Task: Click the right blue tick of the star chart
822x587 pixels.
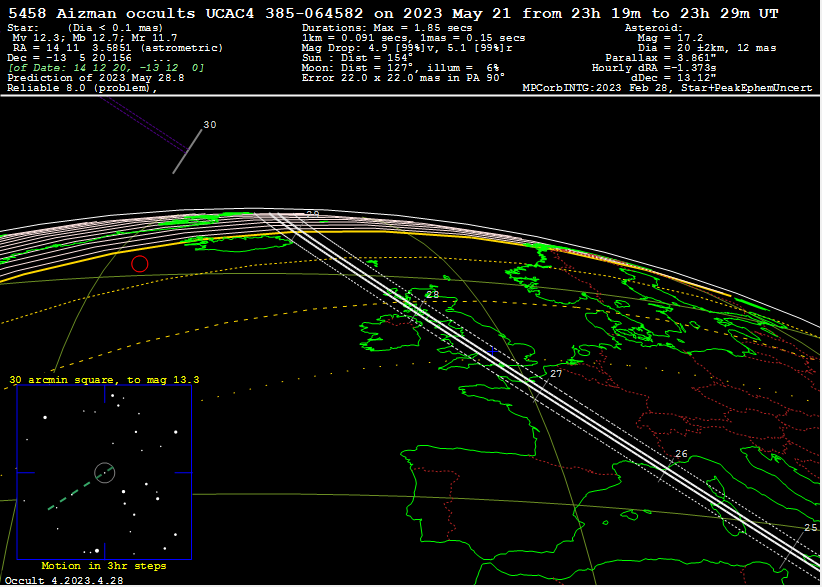Action: click(183, 473)
